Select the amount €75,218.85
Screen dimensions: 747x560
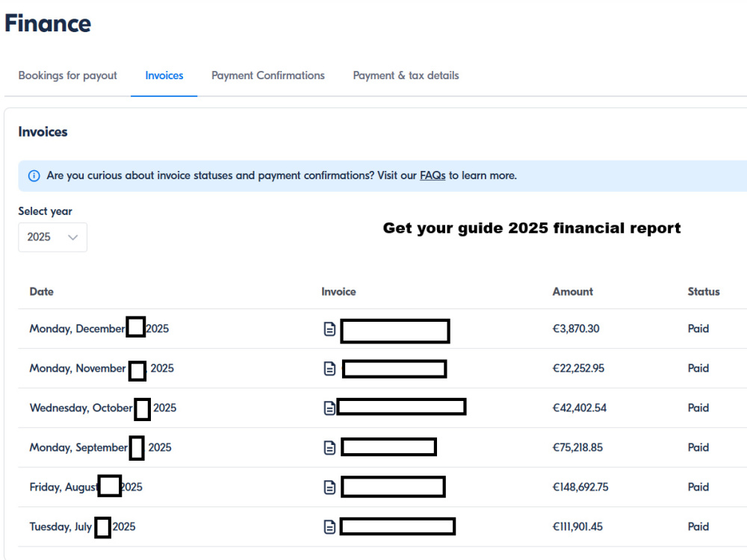click(x=578, y=447)
